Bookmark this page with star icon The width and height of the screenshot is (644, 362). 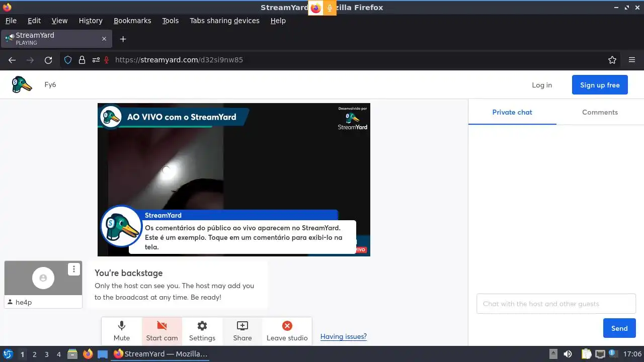pyautogui.click(x=612, y=60)
